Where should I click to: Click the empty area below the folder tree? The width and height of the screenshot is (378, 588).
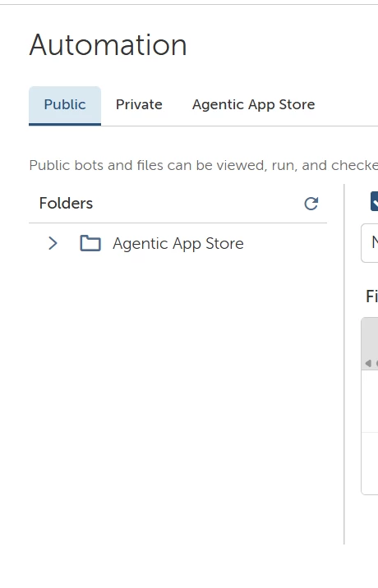(x=178, y=397)
